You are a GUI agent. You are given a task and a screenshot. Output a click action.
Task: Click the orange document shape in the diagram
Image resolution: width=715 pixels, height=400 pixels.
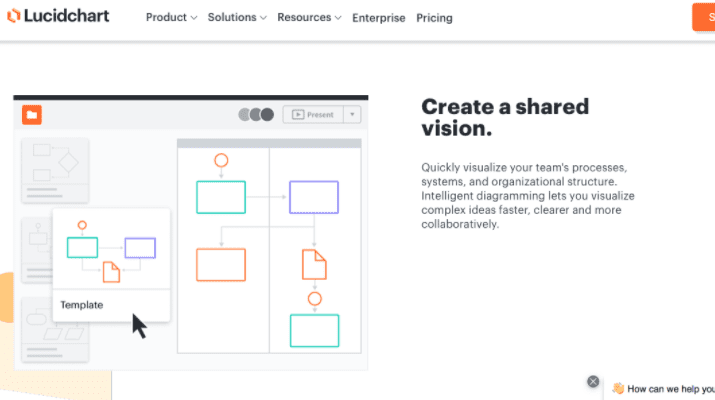[x=314, y=264]
